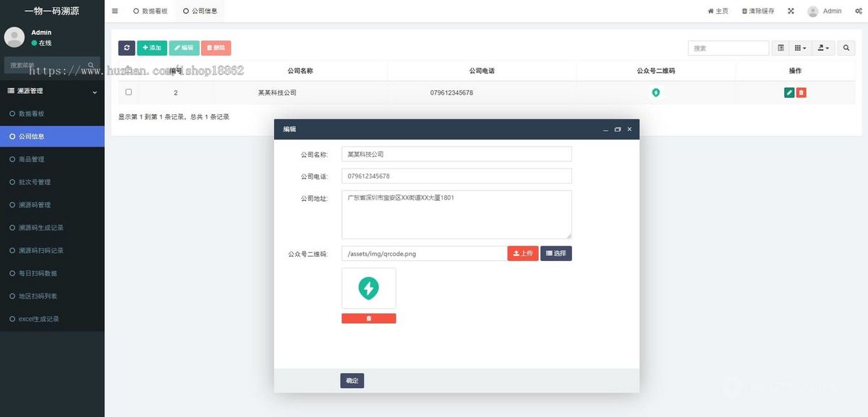Click the 主页 home icon
The width and height of the screenshot is (868, 417).
click(x=716, y=10)
